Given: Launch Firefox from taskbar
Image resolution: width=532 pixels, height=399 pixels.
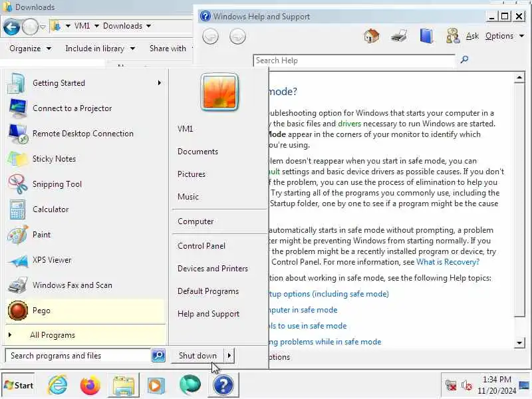Looking at the screenshot, I should [x=90, y=386].
